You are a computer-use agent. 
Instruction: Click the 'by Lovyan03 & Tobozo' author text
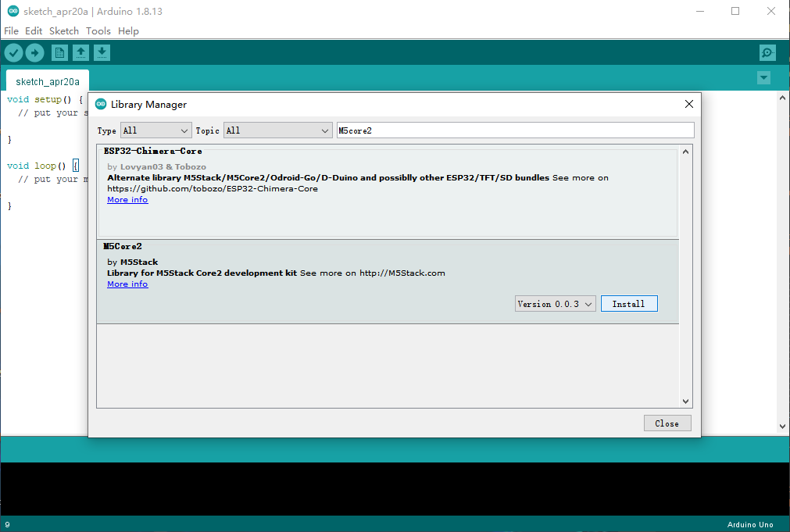pyautogui.click(x=156, y=166)
